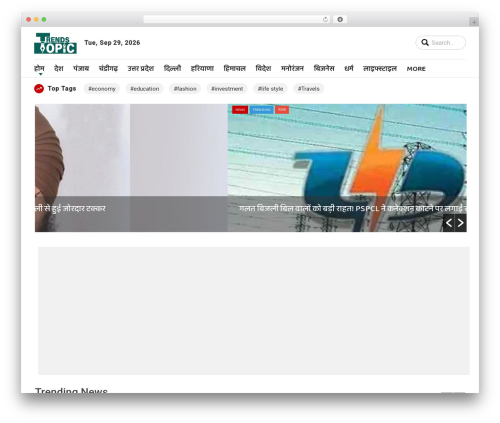The image size is (500, 423).
Task: Click the browser reload icon
Action: pos(325,20)
